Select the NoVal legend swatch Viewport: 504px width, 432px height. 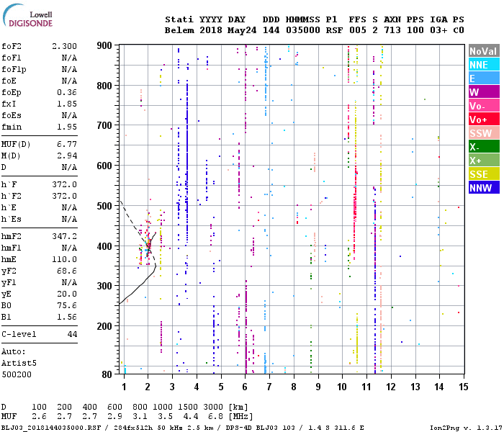tap(484, 51)
